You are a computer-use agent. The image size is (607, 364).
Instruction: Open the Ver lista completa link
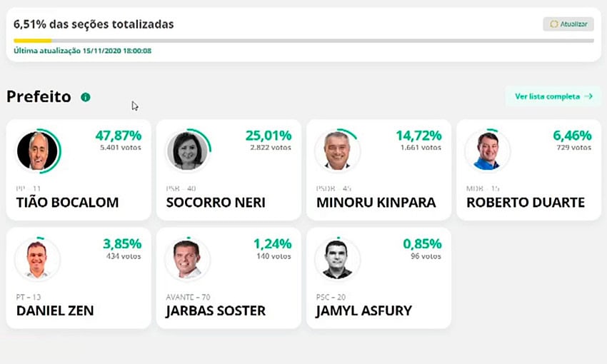(x=552, y=96)
